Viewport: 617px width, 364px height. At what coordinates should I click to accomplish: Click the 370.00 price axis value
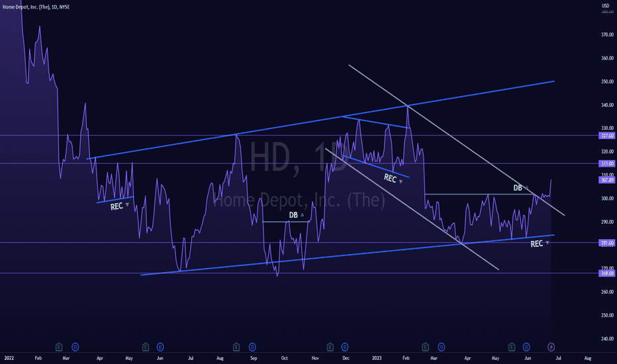[x=607, y=34]
